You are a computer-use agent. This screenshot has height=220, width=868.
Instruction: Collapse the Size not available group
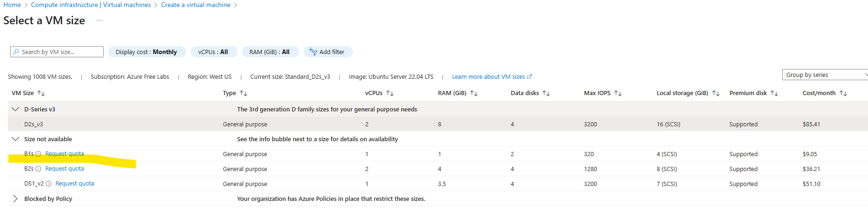click(x=15, y=139)
